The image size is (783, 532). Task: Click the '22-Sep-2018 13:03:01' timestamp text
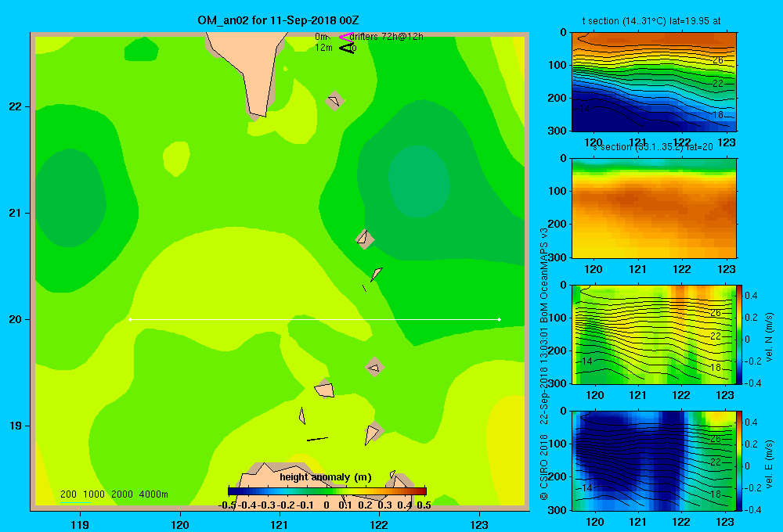pos(544,376)
